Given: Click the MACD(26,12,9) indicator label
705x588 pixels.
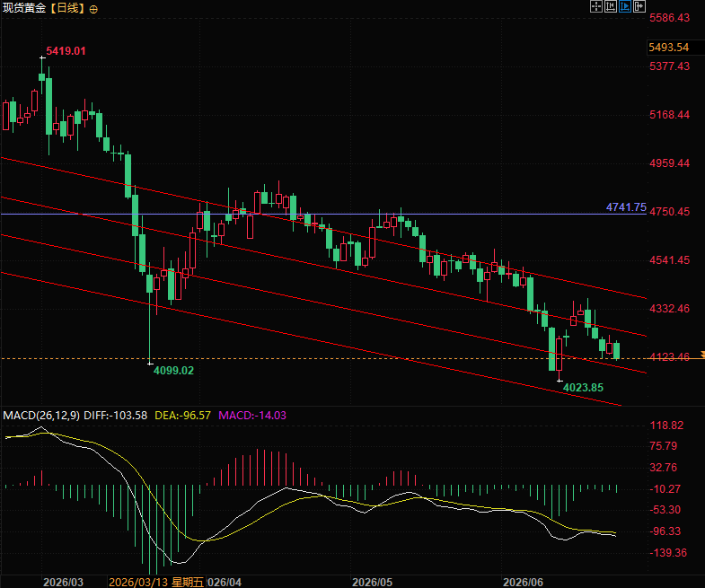Looking at the screenshot, I should (41, 416).
